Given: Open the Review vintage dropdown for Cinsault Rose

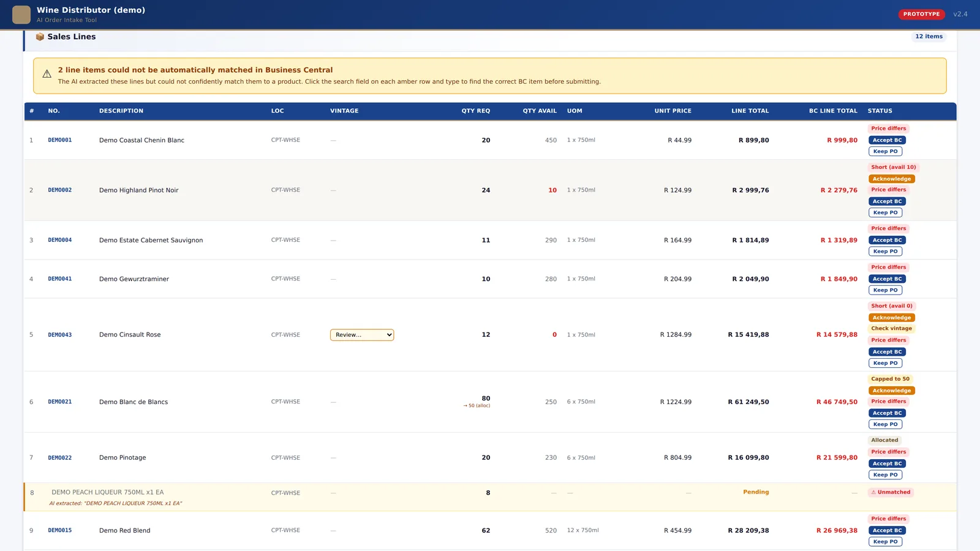Looking at the screenshot, I should 362,335.
